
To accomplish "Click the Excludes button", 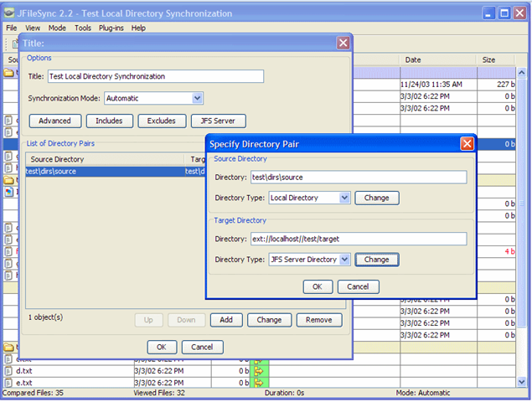I will click(x=161, y=121).
